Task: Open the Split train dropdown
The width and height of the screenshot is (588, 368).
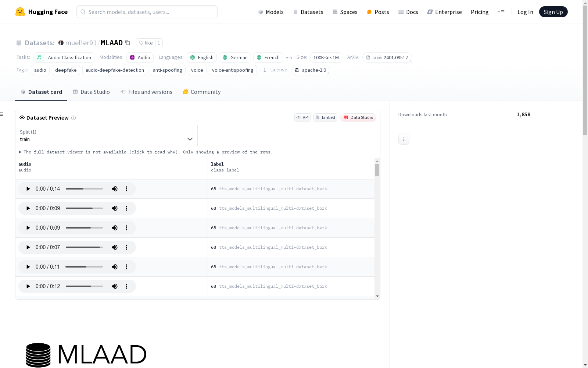Action: click(107, 135)
